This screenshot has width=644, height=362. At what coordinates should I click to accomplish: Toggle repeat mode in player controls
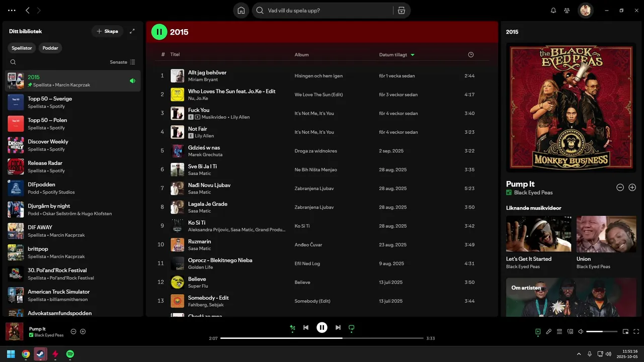pos(352,328)
